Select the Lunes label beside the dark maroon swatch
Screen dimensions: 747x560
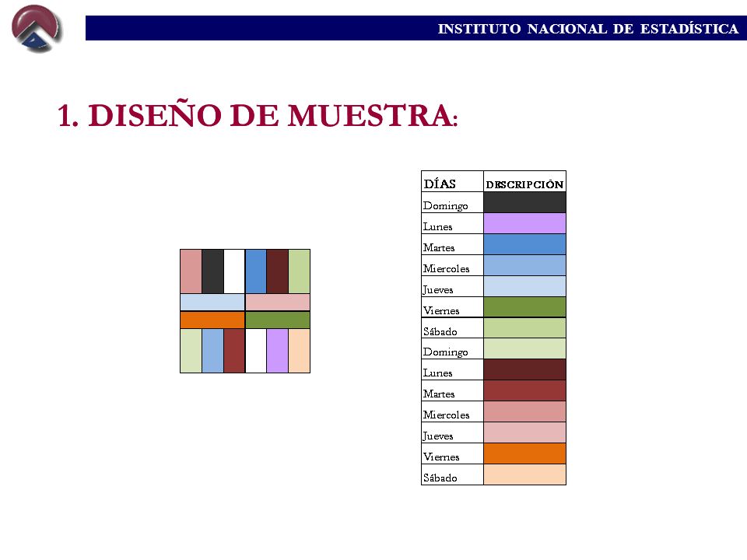pyautogui.click(x=437, y=373)
